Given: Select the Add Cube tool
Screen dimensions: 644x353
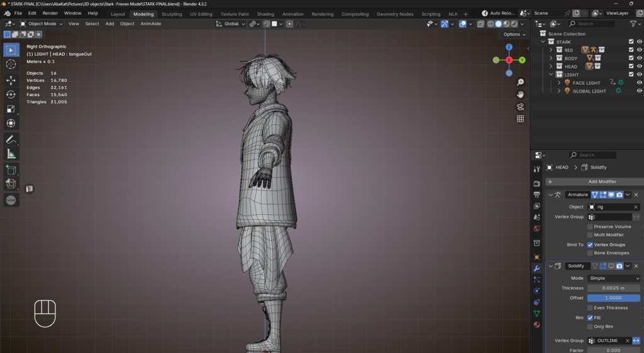Looking at the screenshot, I should click(x=11, y=170).
